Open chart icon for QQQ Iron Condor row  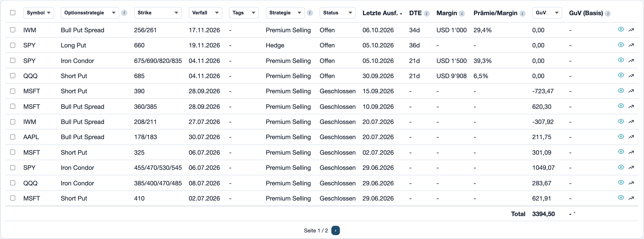pyautogui.click(x=631, y=183)
